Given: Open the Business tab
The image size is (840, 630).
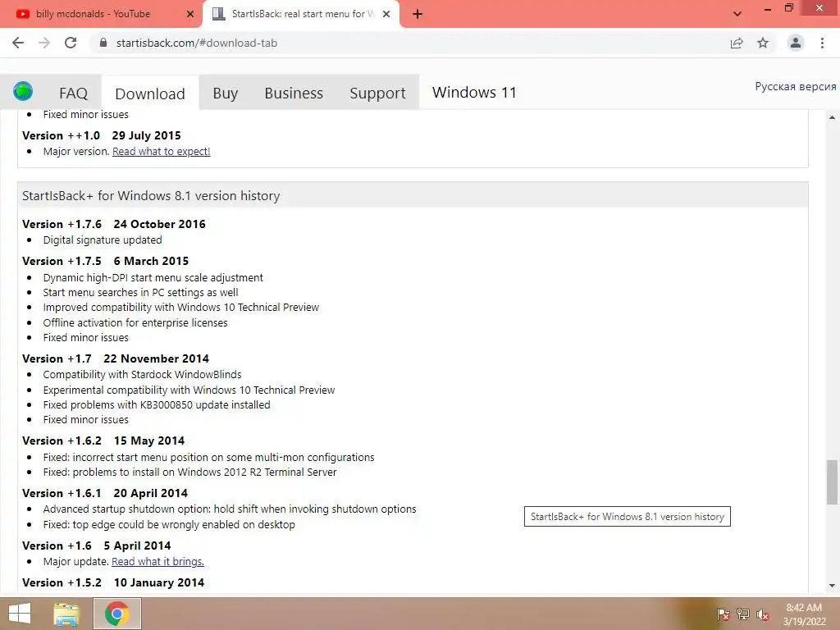Looking at the screenshot, I should pyautogui.click(x=294, y=94).
